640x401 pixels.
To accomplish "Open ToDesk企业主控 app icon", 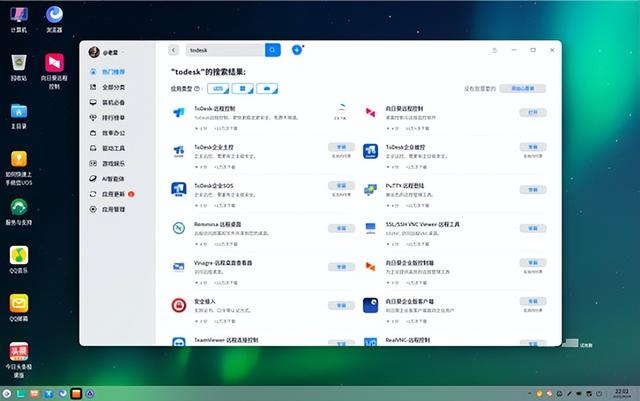I will tap(179, 151).
